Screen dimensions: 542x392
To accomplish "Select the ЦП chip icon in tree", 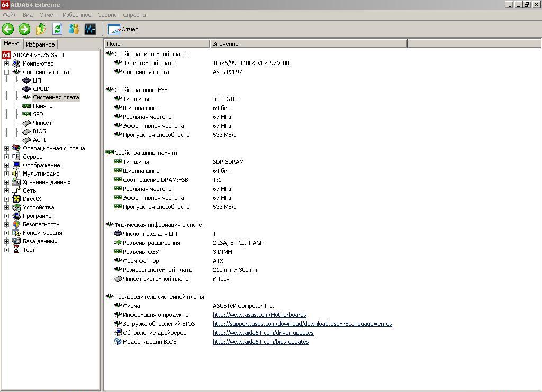I will pos(26,80).
